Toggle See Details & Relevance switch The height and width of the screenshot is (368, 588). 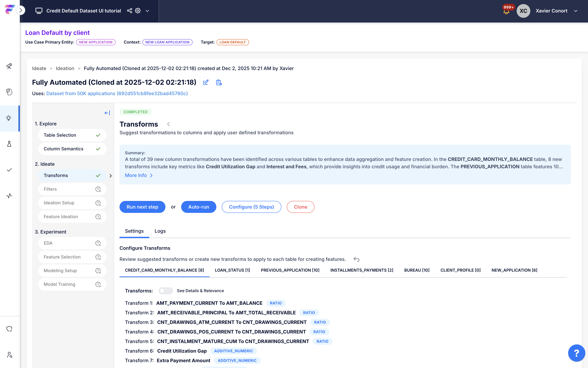[165, 291]
